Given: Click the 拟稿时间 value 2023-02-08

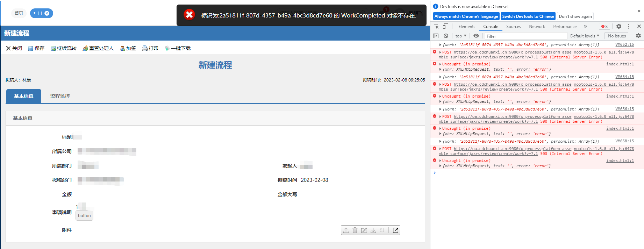Looking at the screenshot, I should pos(314,180).
